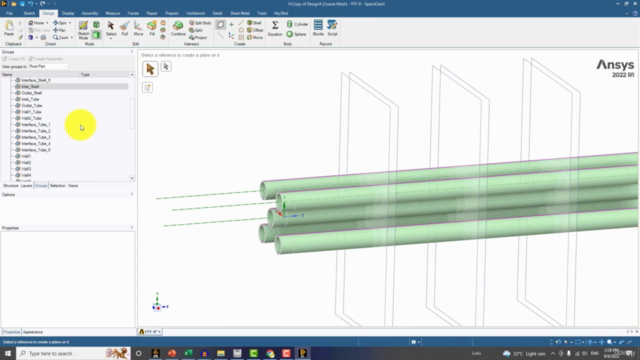Open the Script editor
The width and height of the screenshot is (640, 360).
coord(332,29)
